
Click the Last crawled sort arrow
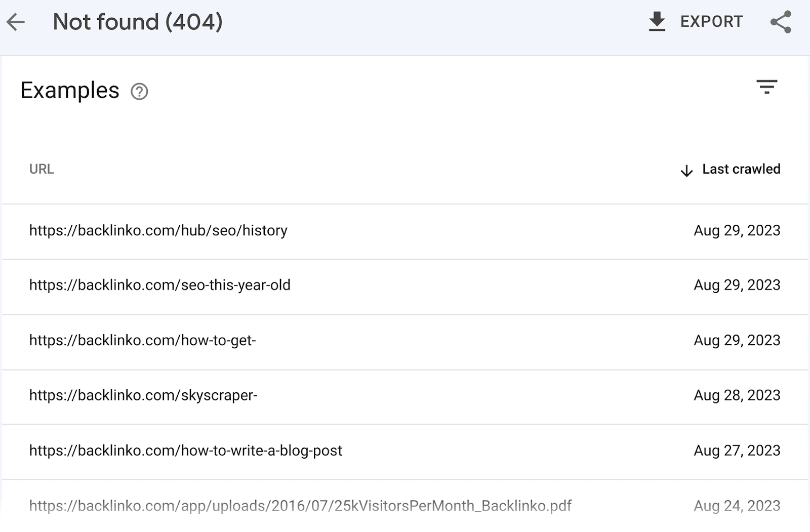click(x=686, y=171)
